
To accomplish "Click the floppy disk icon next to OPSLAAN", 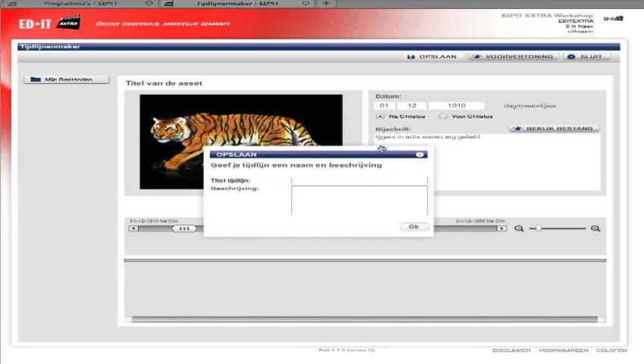I will point(411,57).
